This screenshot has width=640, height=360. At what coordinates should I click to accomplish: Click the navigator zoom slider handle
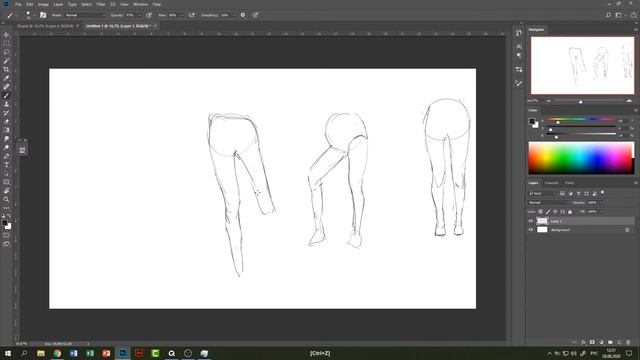pos(580,101)
